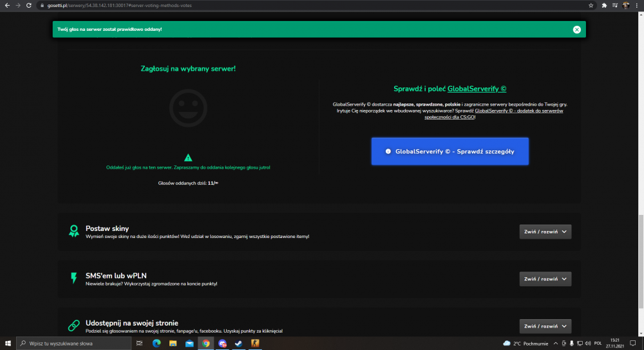644x350 pixels.
Task: Click the smiley face voting icon
Action: point(188,108)
